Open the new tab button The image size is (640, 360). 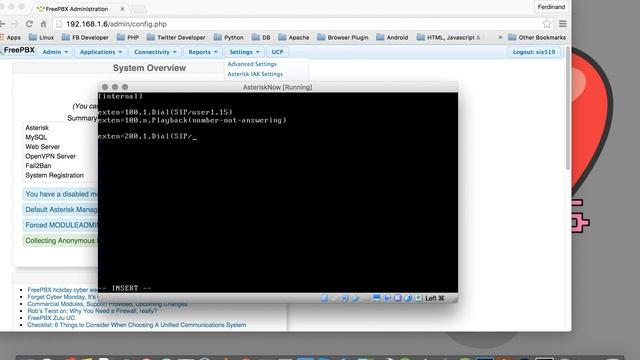[139, 9]
